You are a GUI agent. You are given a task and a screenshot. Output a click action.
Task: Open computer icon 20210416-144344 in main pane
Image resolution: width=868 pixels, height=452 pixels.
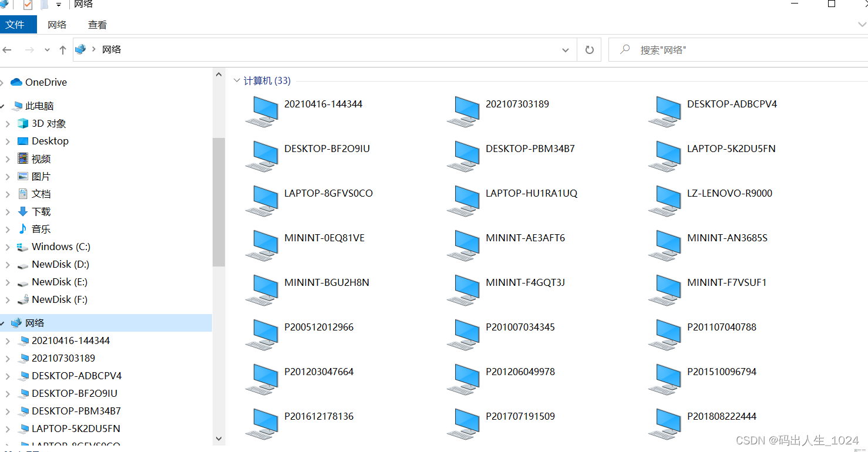coord(262,111)
